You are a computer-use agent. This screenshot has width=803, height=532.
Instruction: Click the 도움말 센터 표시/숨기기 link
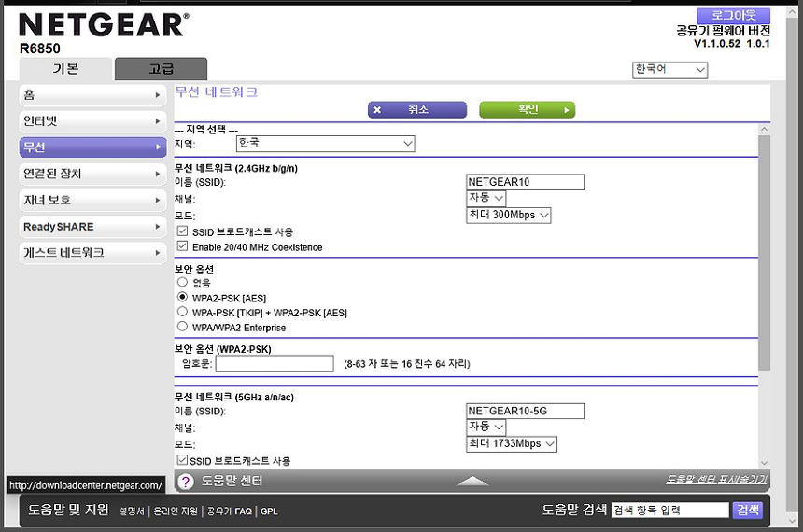716,479
